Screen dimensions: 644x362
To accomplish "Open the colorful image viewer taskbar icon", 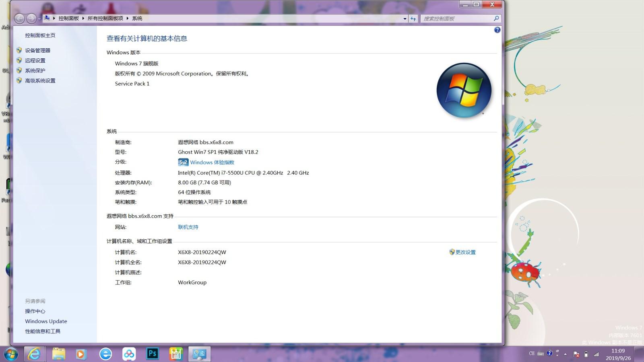I will coord(175,354).
